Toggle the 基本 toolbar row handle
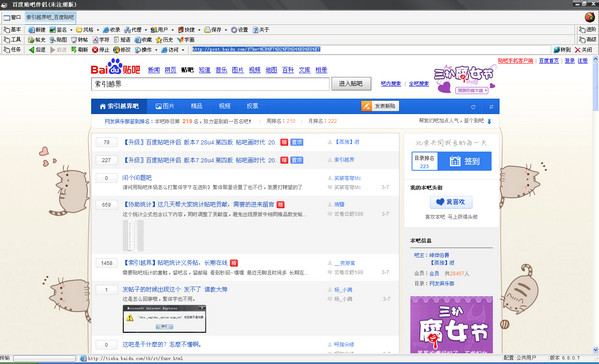This screenshot has width=599, height=364. 12,30
